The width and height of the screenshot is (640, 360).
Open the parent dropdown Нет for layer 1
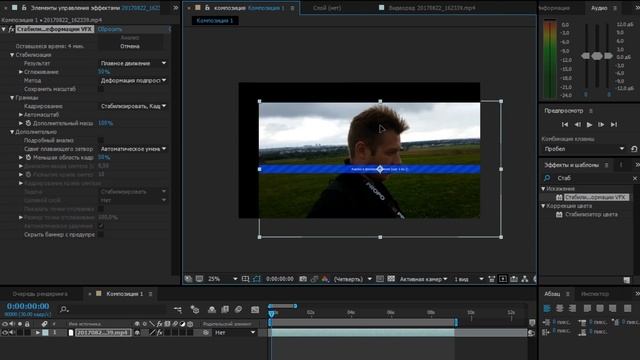(235, 333)
